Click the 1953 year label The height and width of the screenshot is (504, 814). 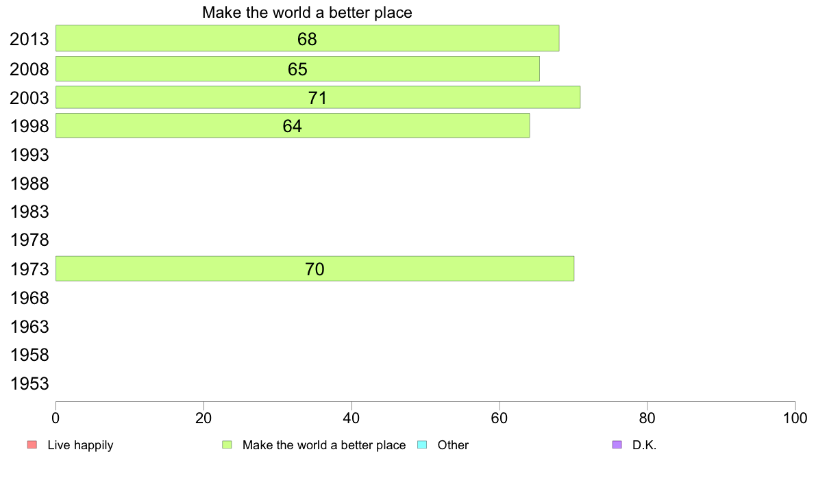pos(29,383)
